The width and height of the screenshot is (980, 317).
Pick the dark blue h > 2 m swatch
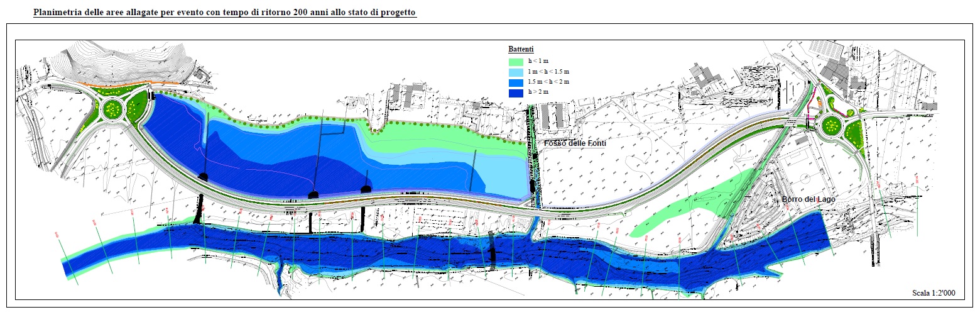tap(515, 92)
